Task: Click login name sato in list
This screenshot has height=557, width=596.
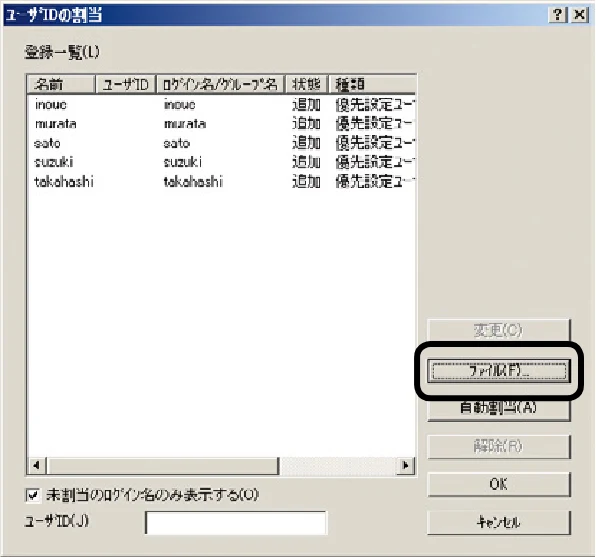Action: [176, 143]
